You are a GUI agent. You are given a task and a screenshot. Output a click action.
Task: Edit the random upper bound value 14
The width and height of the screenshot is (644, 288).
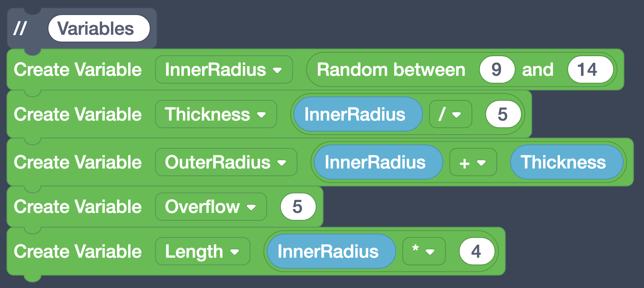coord(590,70)
